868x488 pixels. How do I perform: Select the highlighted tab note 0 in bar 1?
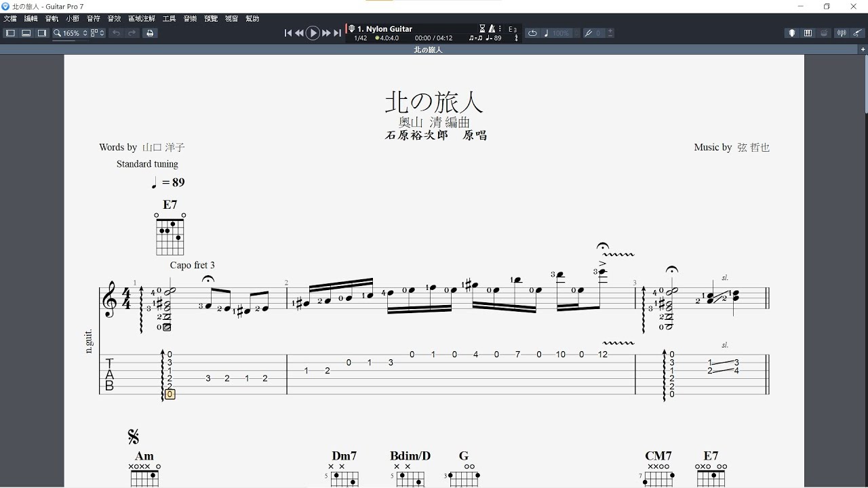tap(170, 394)
